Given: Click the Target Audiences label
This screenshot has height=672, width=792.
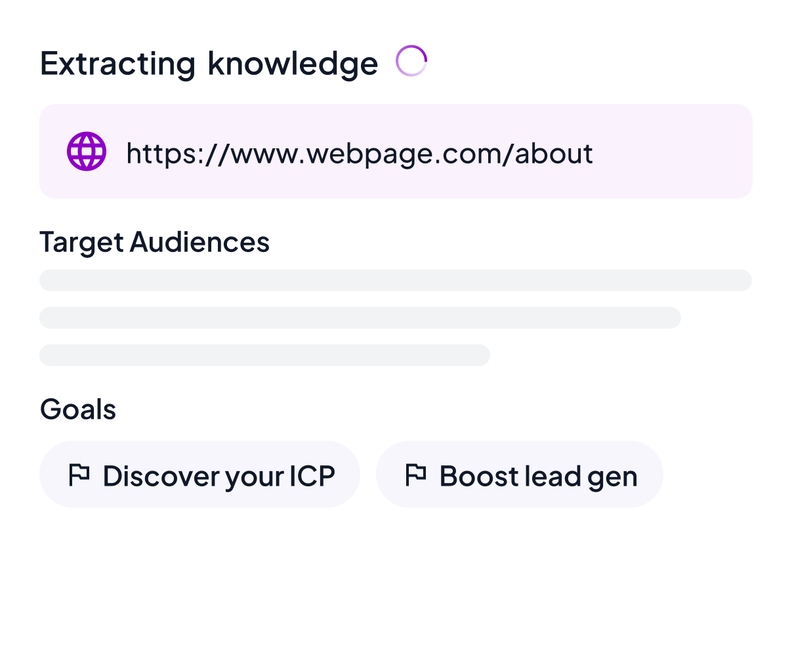Looking at the screenshot, I should coord(154,242).
